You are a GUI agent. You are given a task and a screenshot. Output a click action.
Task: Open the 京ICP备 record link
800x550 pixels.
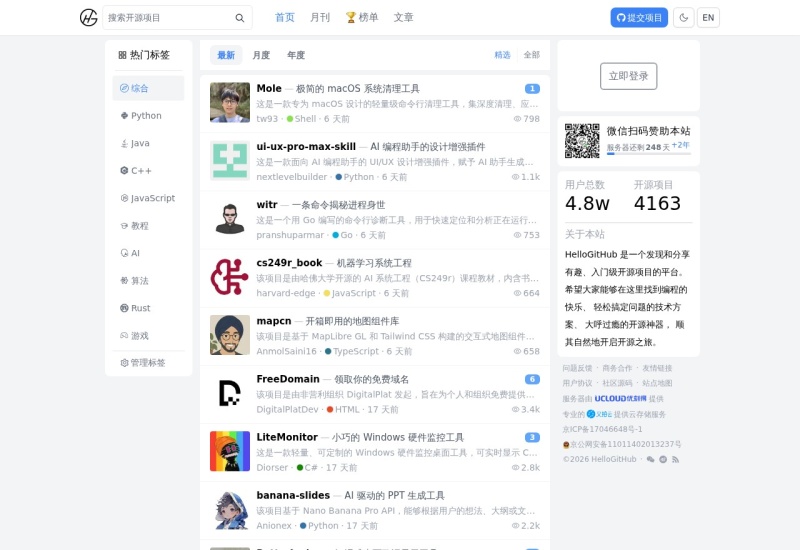(602, 429)
